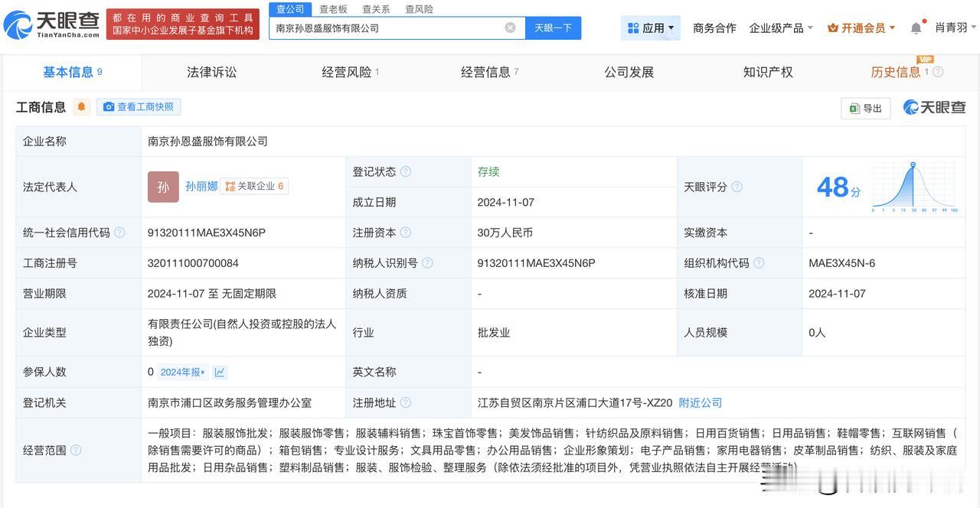Screen dimensions: 980x508
Task: Click 查看工商快照 button
Action: pyautogui.click(x=139, y=107)
